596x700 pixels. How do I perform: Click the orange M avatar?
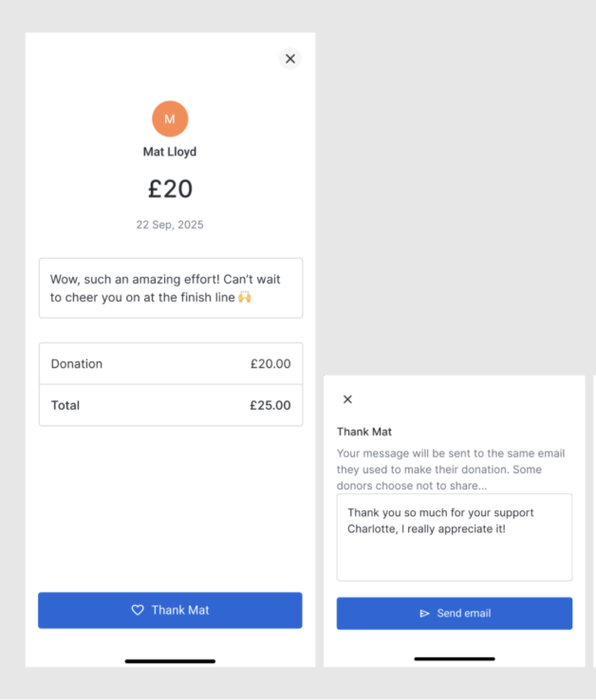click(170, 119)
